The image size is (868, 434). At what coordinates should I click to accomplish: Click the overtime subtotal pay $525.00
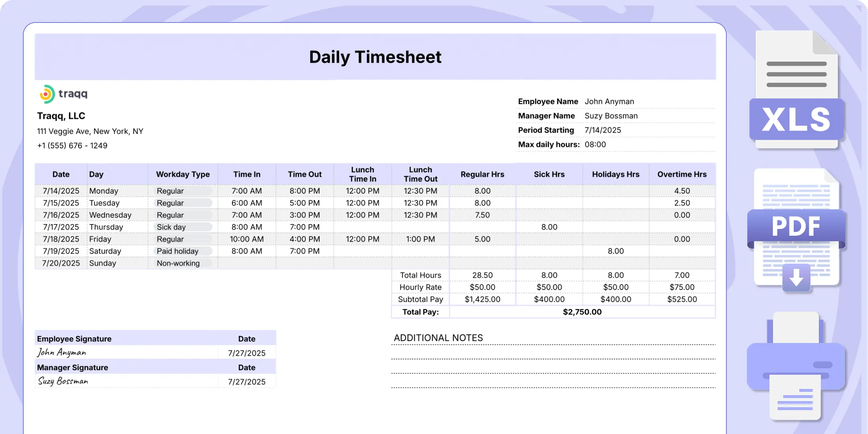[682, 299]
